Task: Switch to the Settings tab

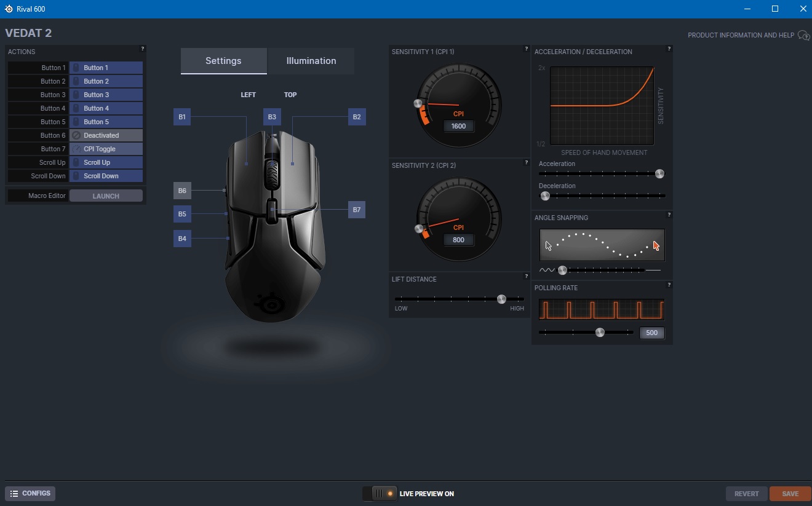Action: 223,61
